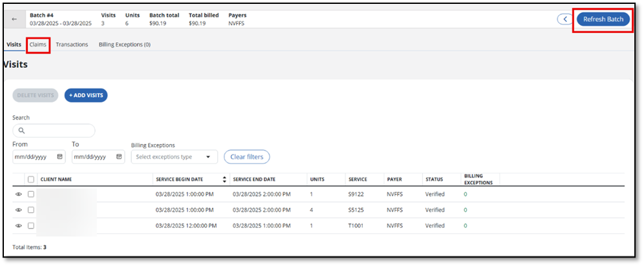Check the box for the T1001 visit row

tap(30, 226)
